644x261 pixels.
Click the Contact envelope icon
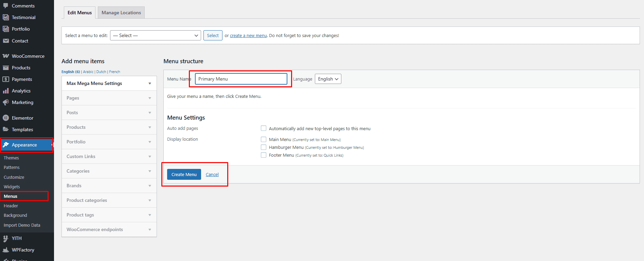point(6,41)
